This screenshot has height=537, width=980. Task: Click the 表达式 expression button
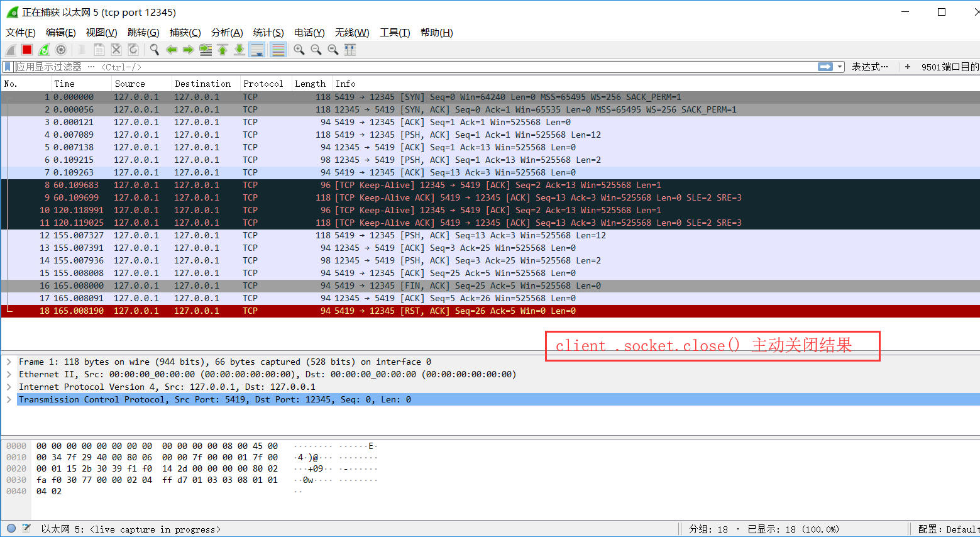[870, 67]
